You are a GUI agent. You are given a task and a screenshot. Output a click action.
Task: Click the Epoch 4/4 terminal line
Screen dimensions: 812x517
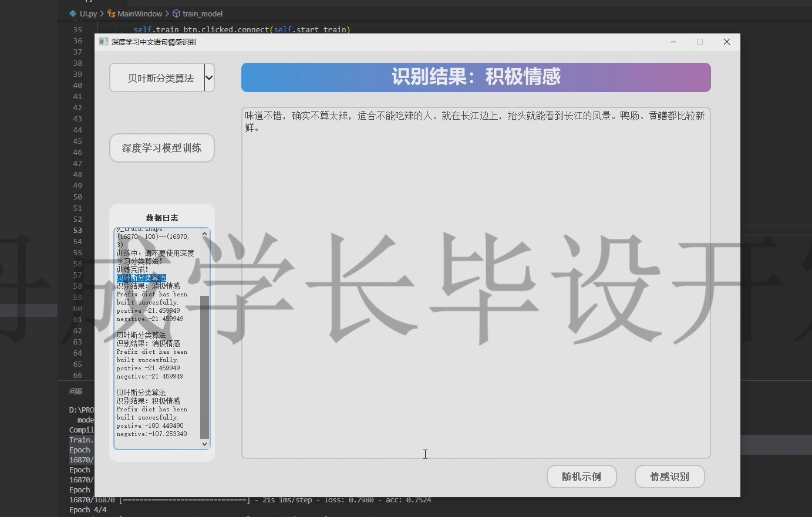tap(88, 509)
